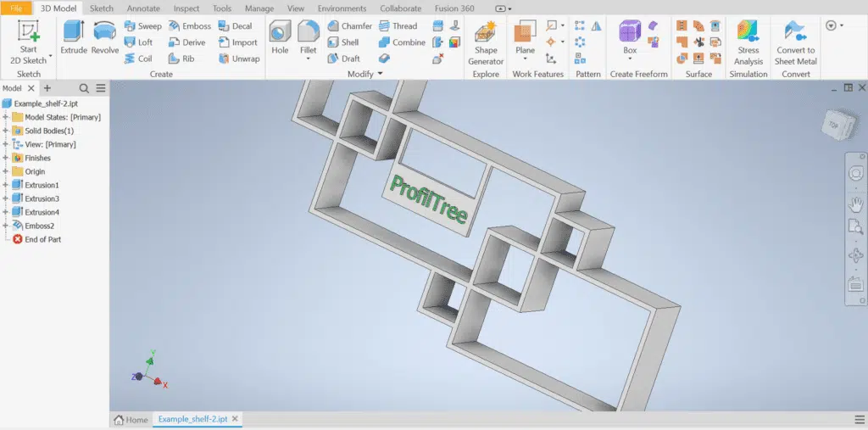This screenshot has height=430, width=868.
Task: Click the Import command
Action: click(x=237, y=42)
